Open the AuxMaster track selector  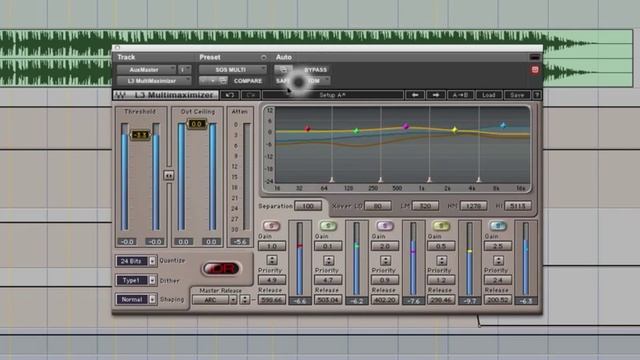[x=146, y=70]
